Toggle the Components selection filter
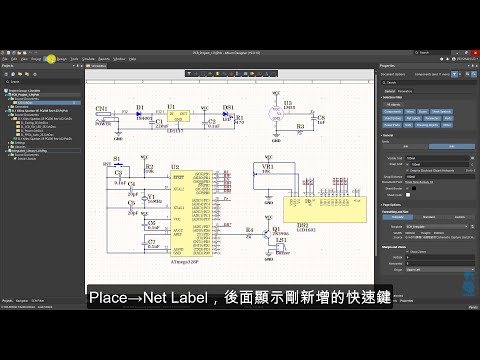 (393, 112)
